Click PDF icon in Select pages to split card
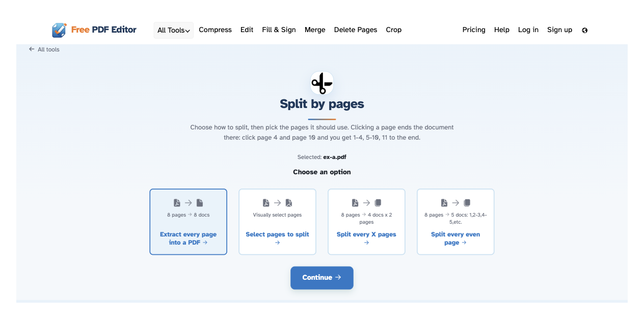Screen dimensions: 644x319 (266, 203)
